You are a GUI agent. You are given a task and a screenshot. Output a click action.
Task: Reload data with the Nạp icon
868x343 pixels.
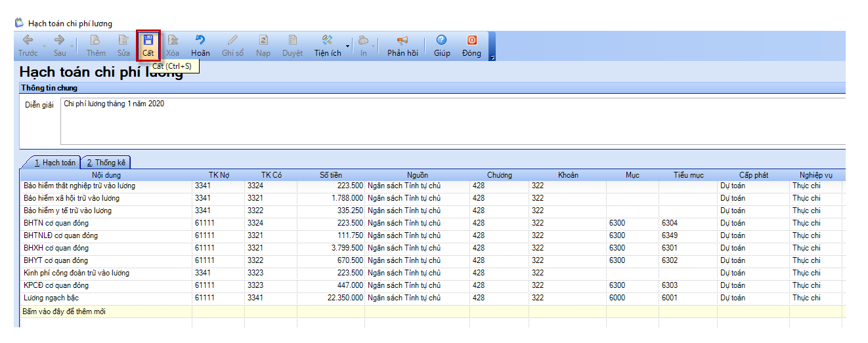coord(263,40)
